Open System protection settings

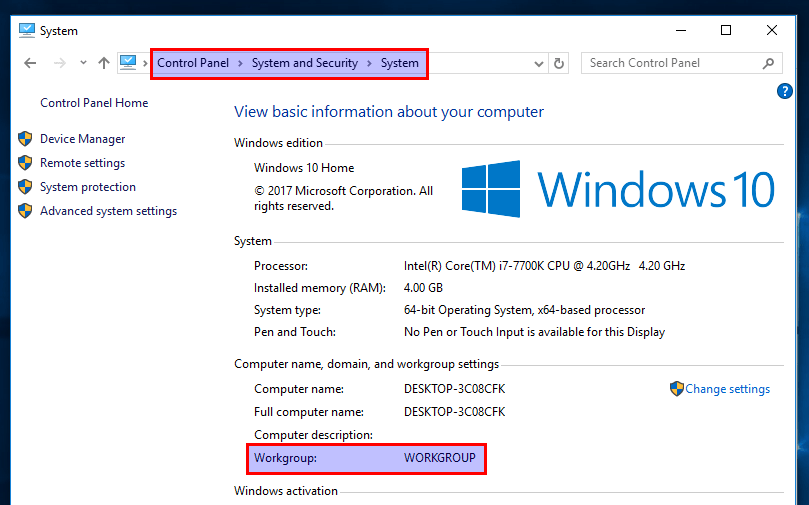tap(87, 187)
